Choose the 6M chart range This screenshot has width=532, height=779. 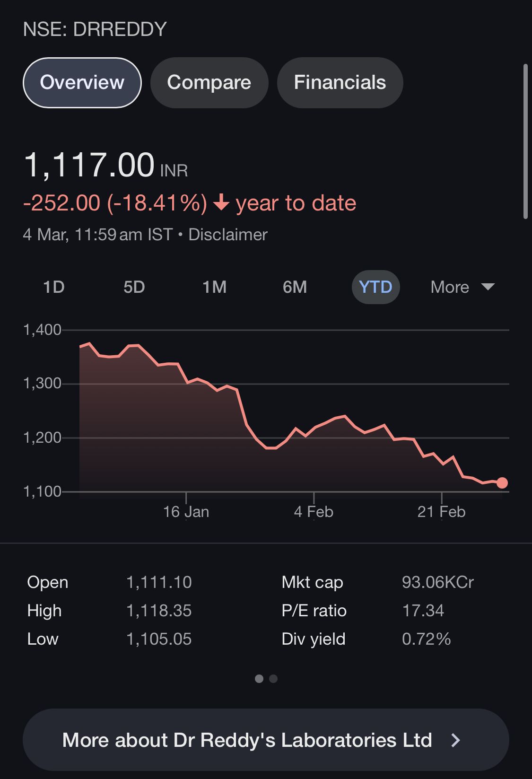[295, 287]
